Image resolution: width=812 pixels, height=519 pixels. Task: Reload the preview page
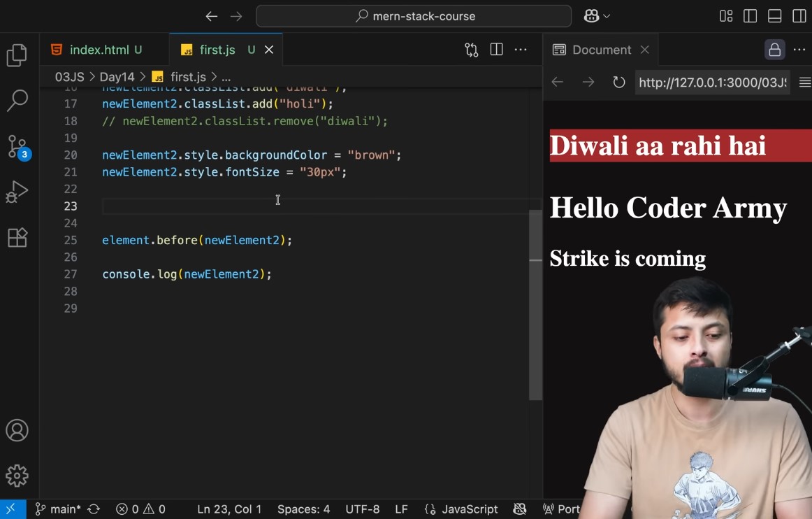tap(619, 82)
